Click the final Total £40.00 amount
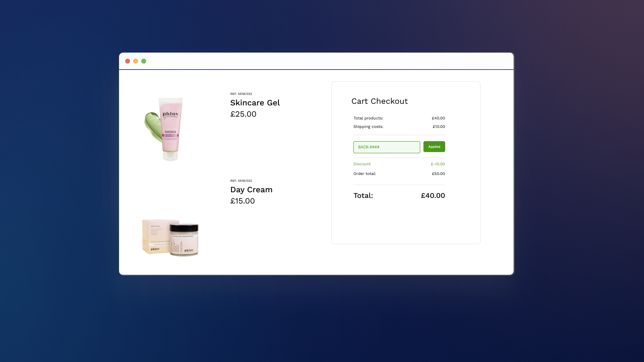Viewport: 644px width, 362px height. pyautogui.click(x=433, y=196)
